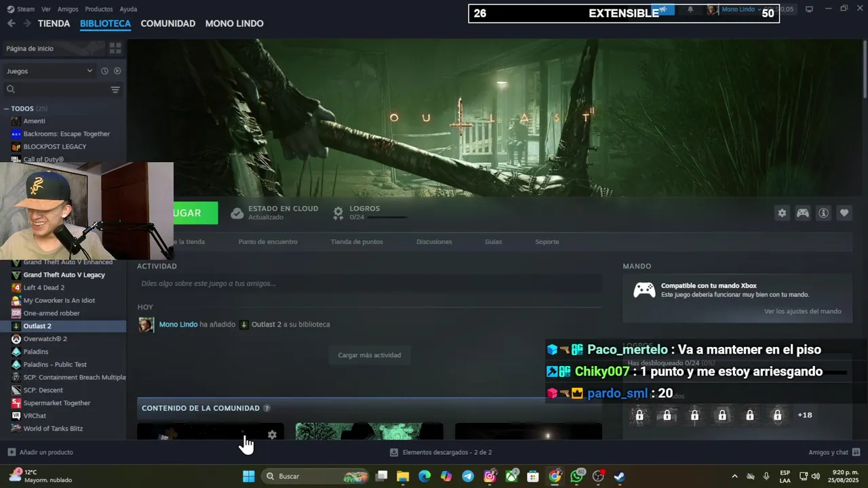Open Elementos descargados downloads status

coord(441,452)
